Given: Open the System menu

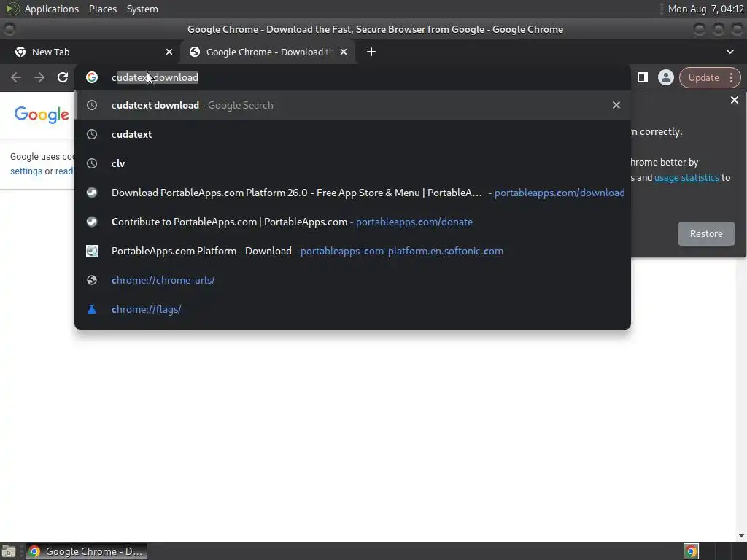Looking at the screenshot, I should coord(142,9).
